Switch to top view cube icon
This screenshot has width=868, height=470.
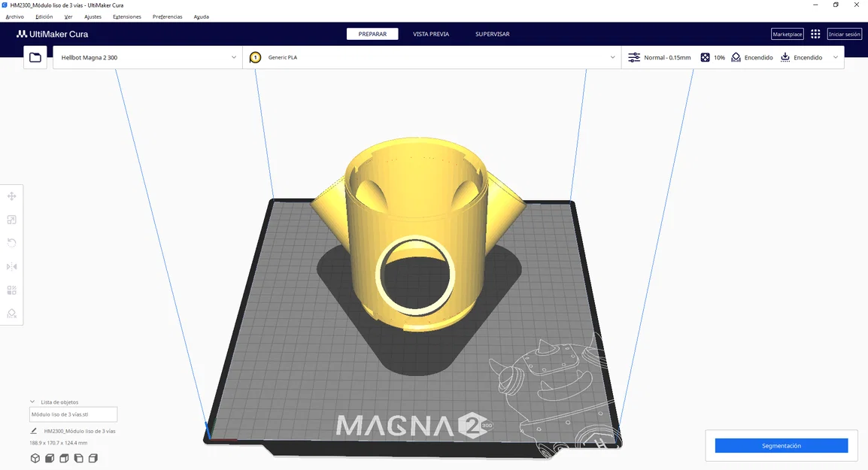(x=64, y=459)
